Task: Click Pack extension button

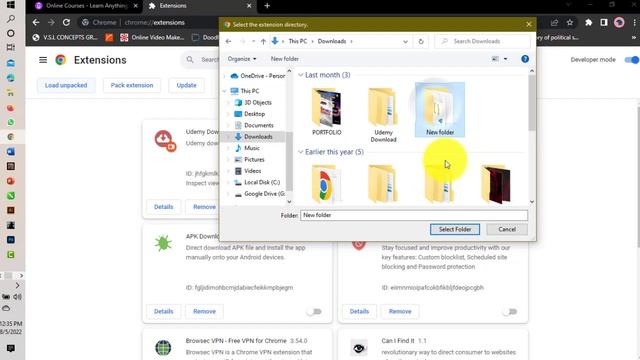Action: (132, 85)
